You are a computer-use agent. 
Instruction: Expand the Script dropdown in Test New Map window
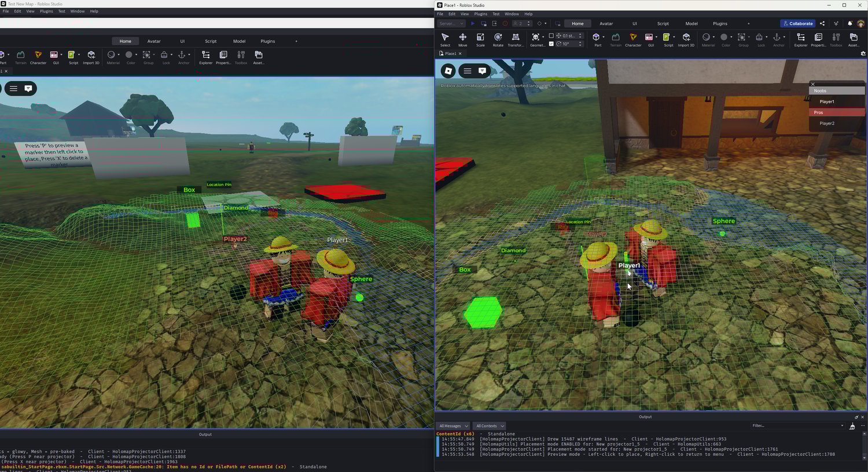click(79, 54)
